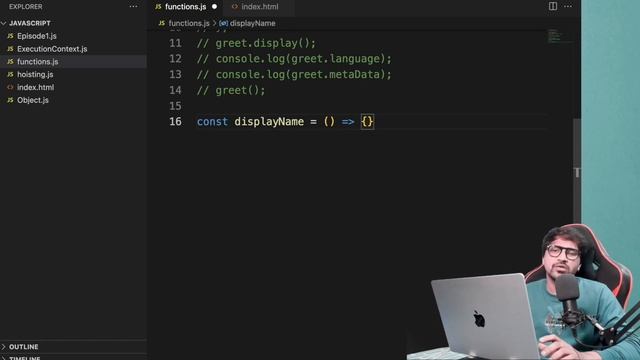Click the Object.js JS file icon
The height and width of the screenshot is (360, 640).
[10, 100]
